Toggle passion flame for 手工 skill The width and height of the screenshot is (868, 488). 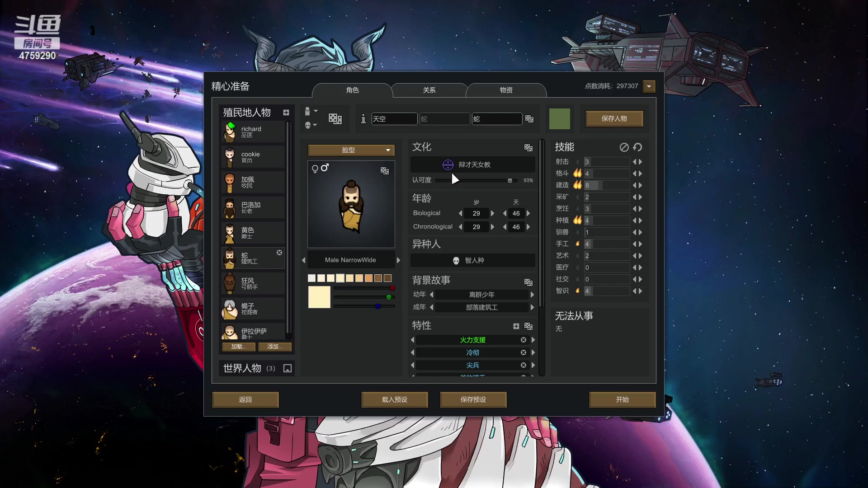pyautogui.click(x=577, y=244)
